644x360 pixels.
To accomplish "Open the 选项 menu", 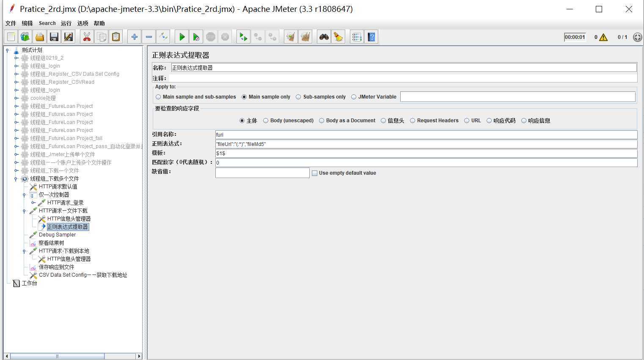I will [x=83, y=23].
